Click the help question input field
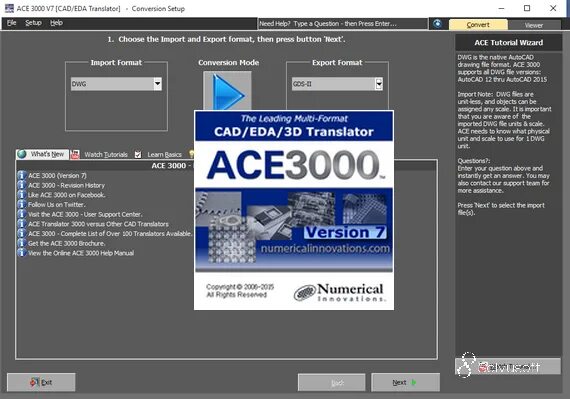570x399 pixels. [342, 24]
